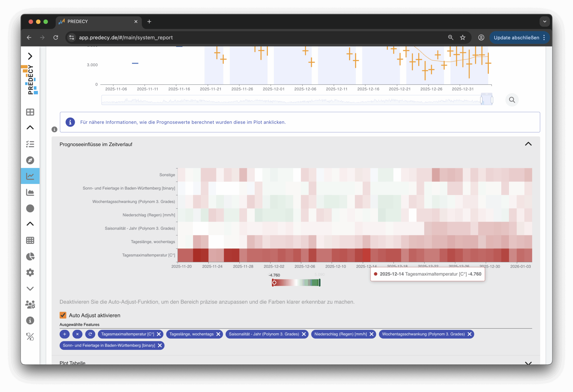Open the dashboard grid icon in sidebar
Screen dimensions: 573x392
click(x=30, y=112)
